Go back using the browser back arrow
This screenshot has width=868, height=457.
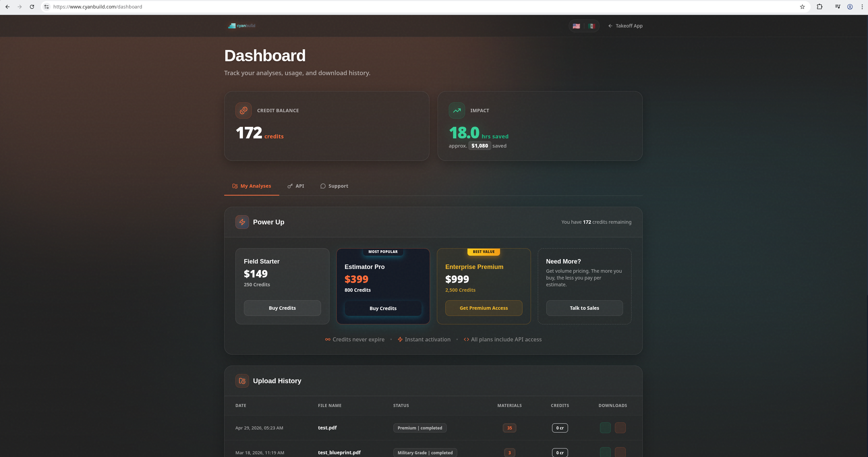(x=7, y=7)
